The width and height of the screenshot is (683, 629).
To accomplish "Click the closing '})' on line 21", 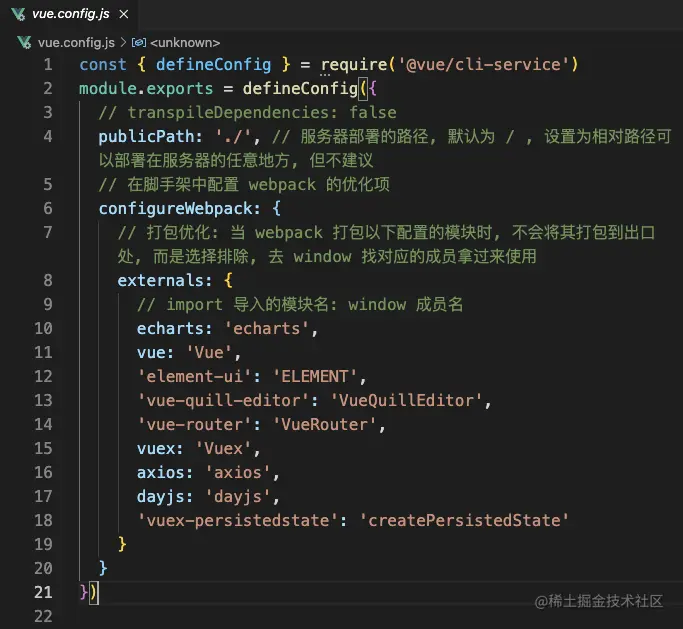I will [89, 592].
